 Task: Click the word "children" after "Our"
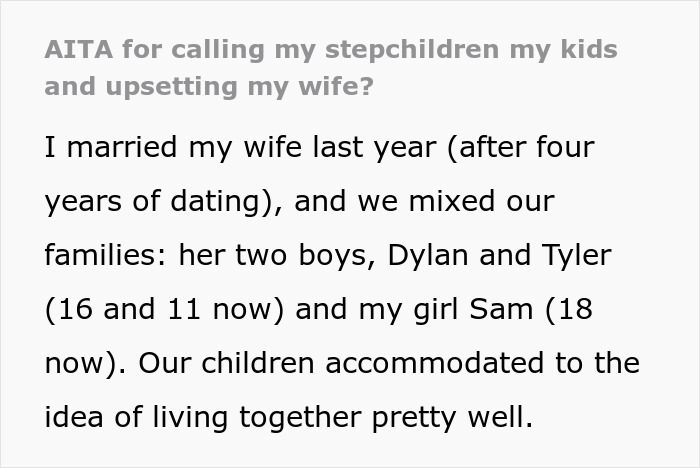[258, 363]
